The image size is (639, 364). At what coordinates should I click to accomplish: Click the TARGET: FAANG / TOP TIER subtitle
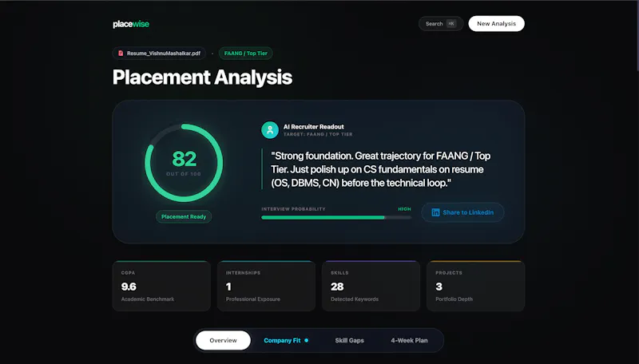tap(318, 134)
